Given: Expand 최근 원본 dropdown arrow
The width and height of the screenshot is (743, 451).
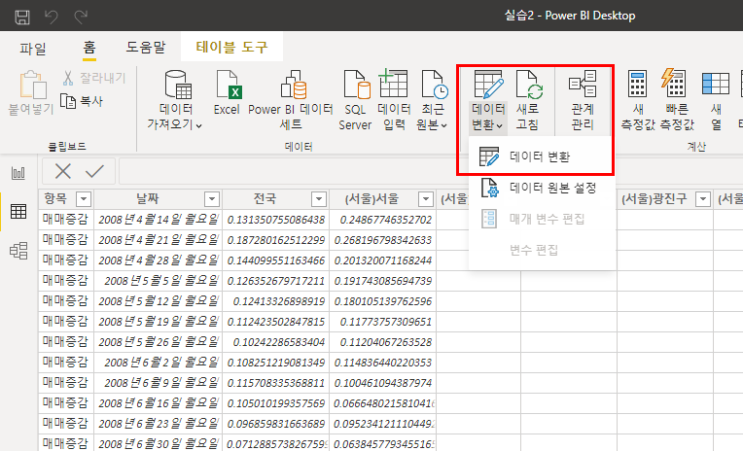Looking at the screenshot, I should click(x=444, y=126).
